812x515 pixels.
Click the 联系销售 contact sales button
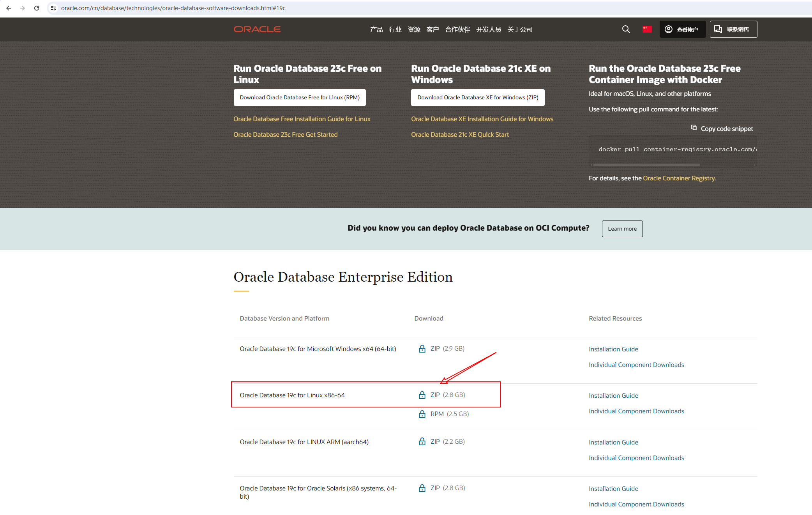pyautogui.click(x=733, y=29)
